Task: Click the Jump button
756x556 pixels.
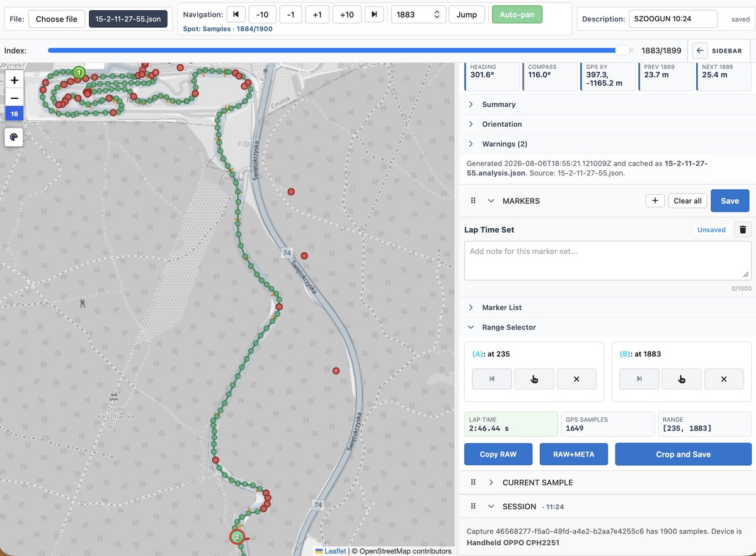Action: [467, 14]
